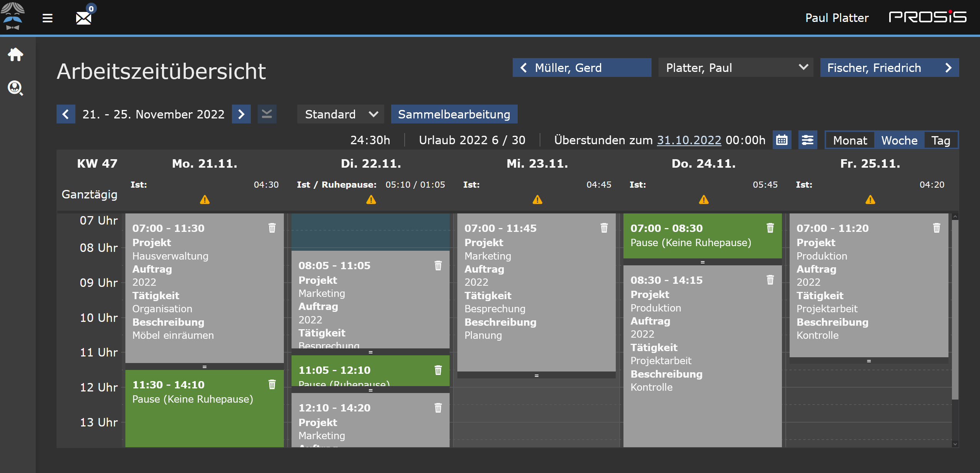Click the home icon in the sidebar

coord(15,55)
